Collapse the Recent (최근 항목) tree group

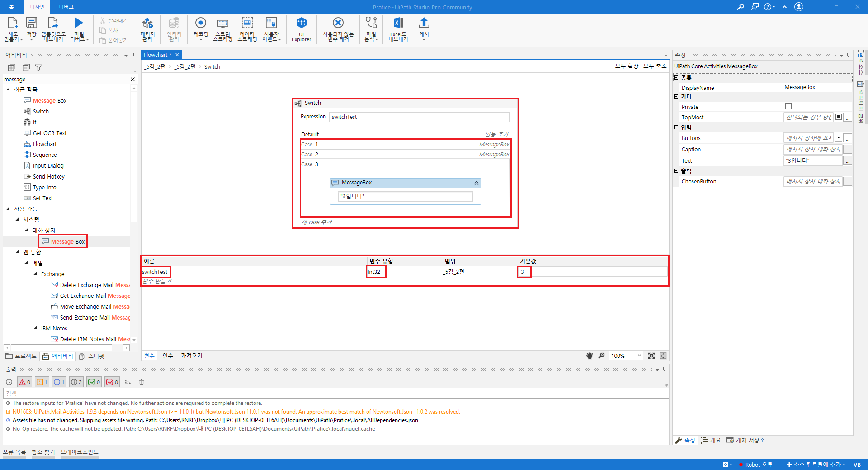tap(8, 89)
